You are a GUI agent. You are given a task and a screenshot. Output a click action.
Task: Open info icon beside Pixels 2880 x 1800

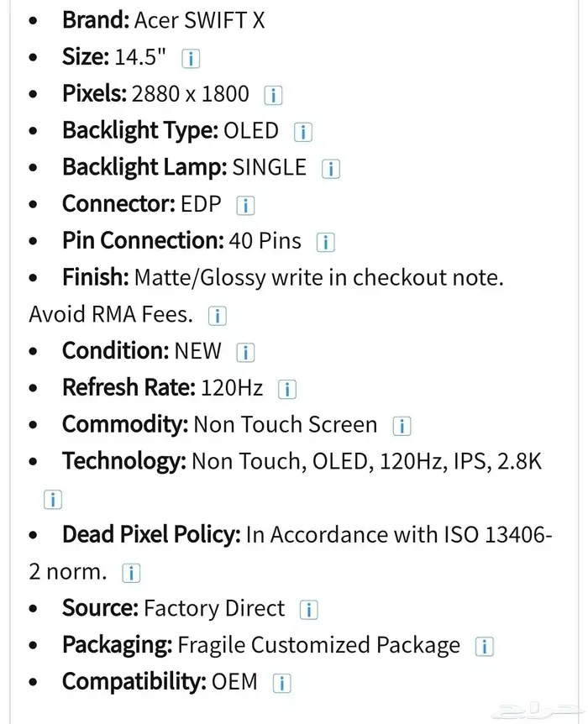point(273,96)
